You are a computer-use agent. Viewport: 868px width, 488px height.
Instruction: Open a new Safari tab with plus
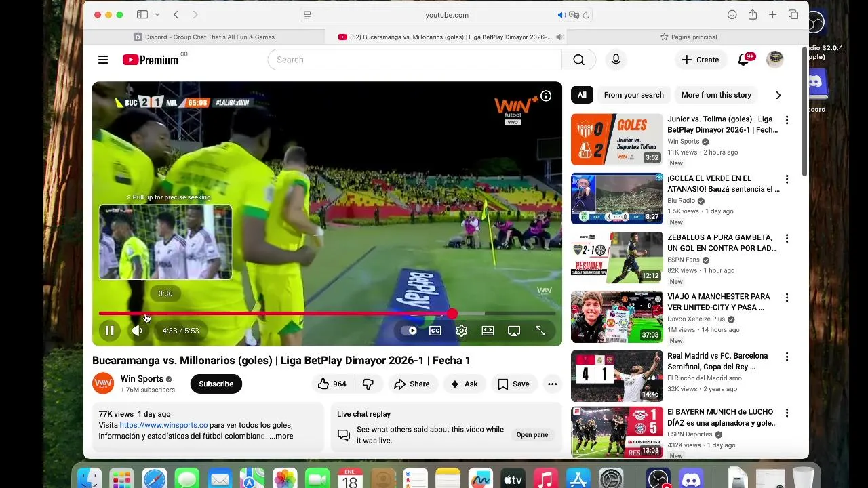(772, 15)
